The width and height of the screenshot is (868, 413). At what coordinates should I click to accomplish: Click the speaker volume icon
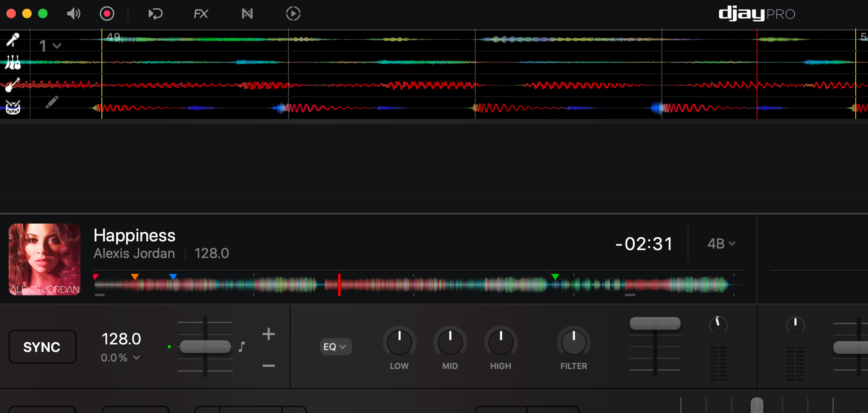[73, 14]
